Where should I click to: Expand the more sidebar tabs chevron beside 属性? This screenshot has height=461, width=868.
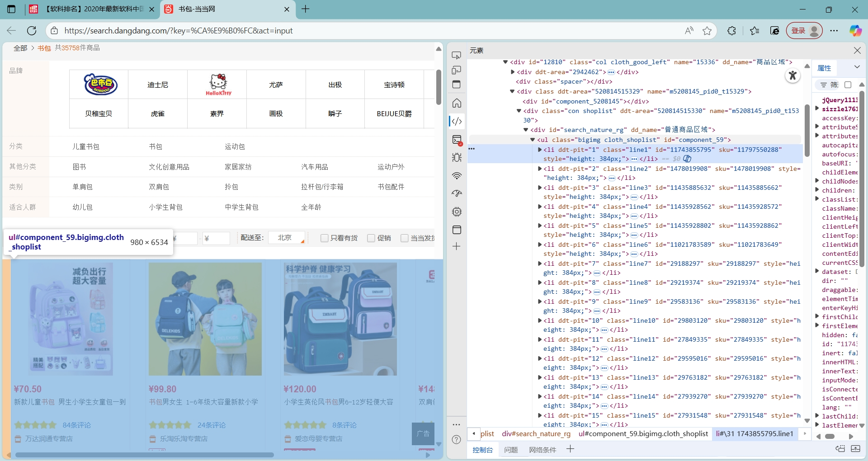857,67
